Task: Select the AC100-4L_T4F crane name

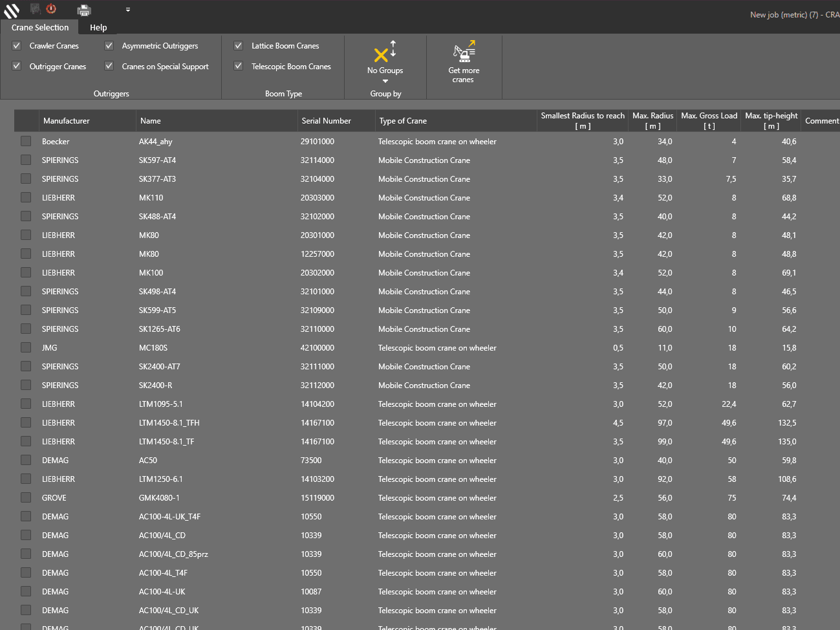Action: pos(163,573)
